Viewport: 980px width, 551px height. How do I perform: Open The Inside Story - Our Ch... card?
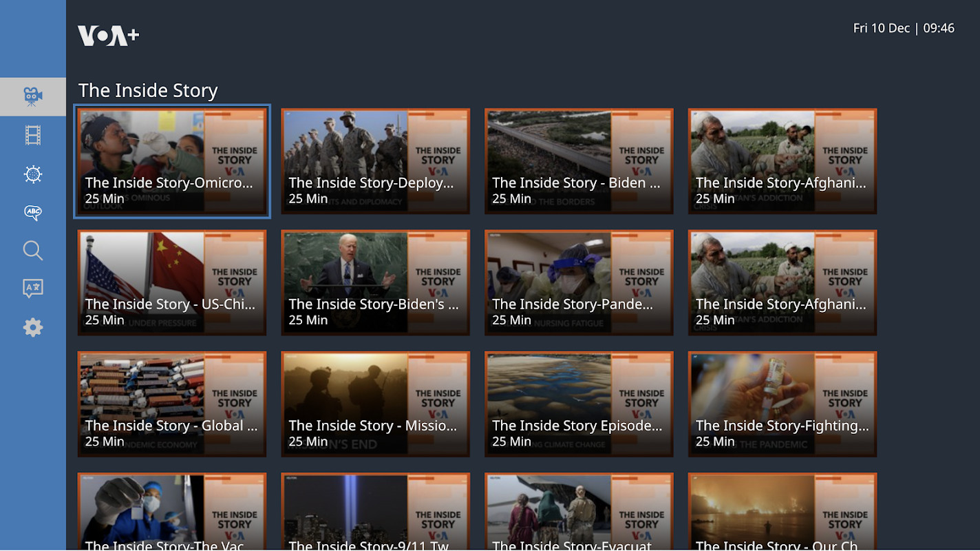783,512
